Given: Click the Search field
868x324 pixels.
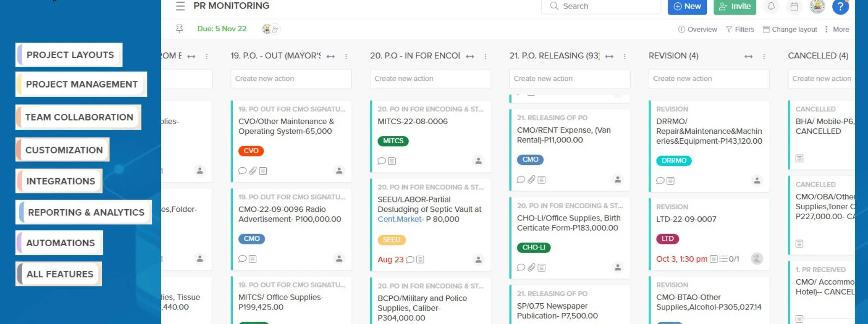Looking at the screenshot, I should (601, 6).
